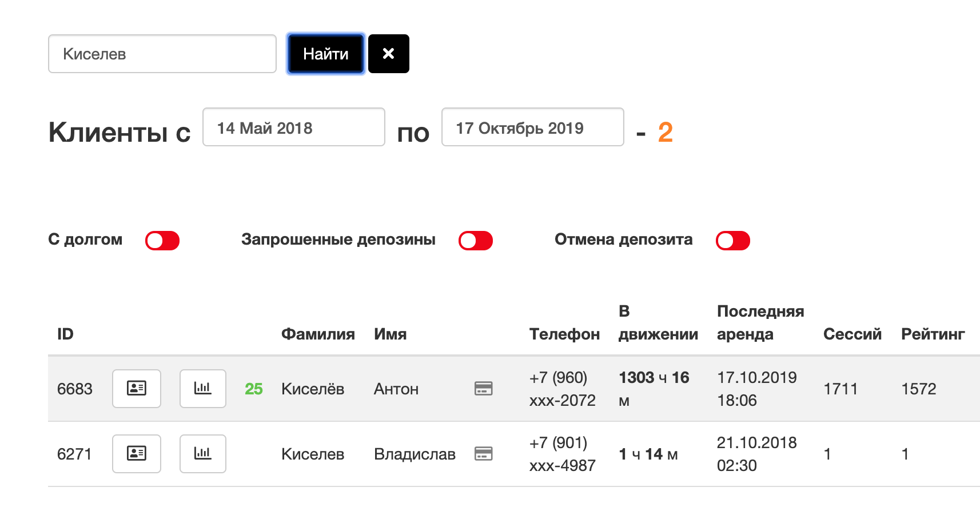Toggle the С долгом switch

162,241
